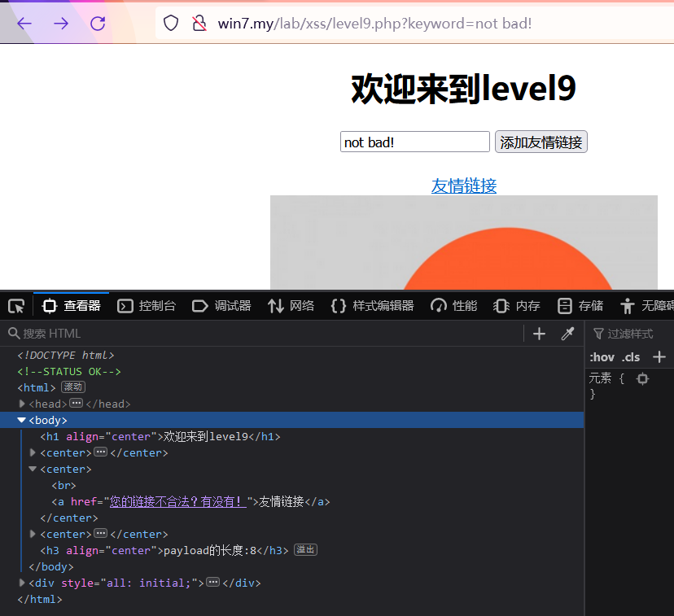Screen dimensions: 674x616
Task: Open the 网络 network tab
Action: point(291,305)
